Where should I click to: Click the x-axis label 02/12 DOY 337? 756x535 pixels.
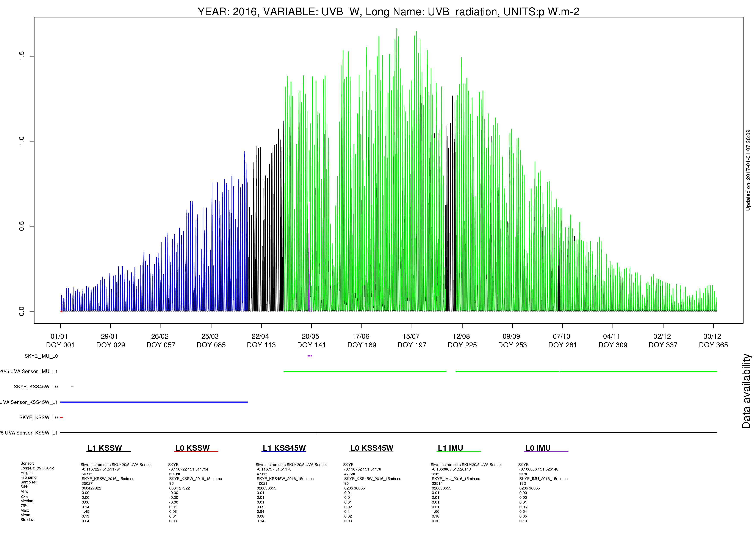click(663, 341)
